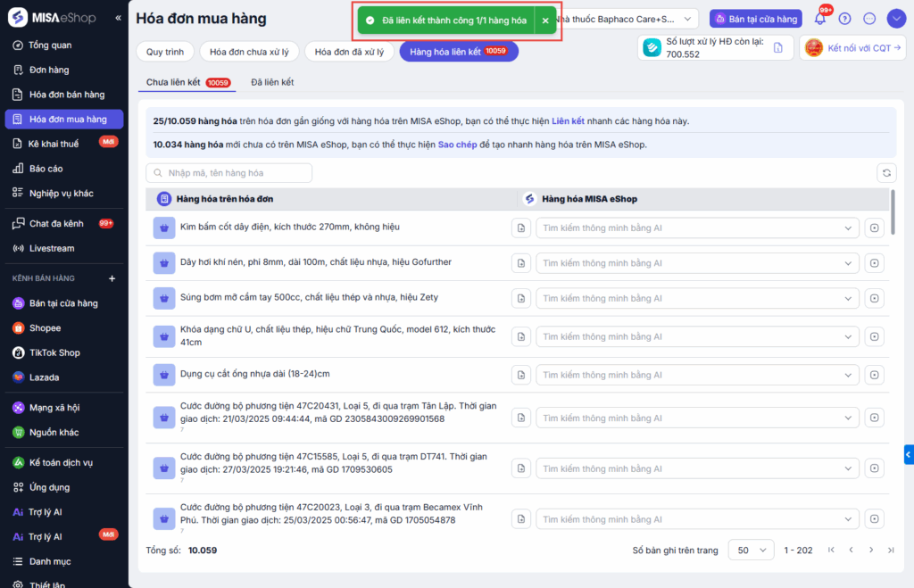914x588 pixels.
Task: Open AI search dropdown for trạm DT741 row
Action: point(697,468)
